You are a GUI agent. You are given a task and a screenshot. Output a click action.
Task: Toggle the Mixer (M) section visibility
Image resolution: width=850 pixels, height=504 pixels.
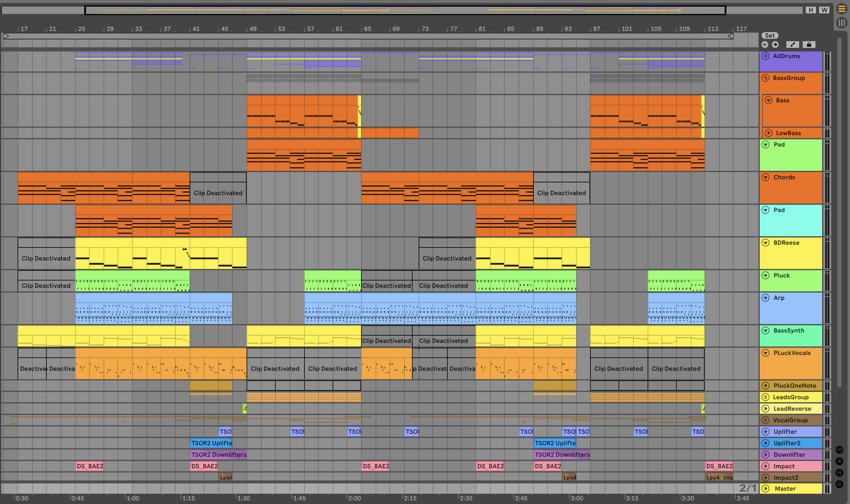point(839,473)
